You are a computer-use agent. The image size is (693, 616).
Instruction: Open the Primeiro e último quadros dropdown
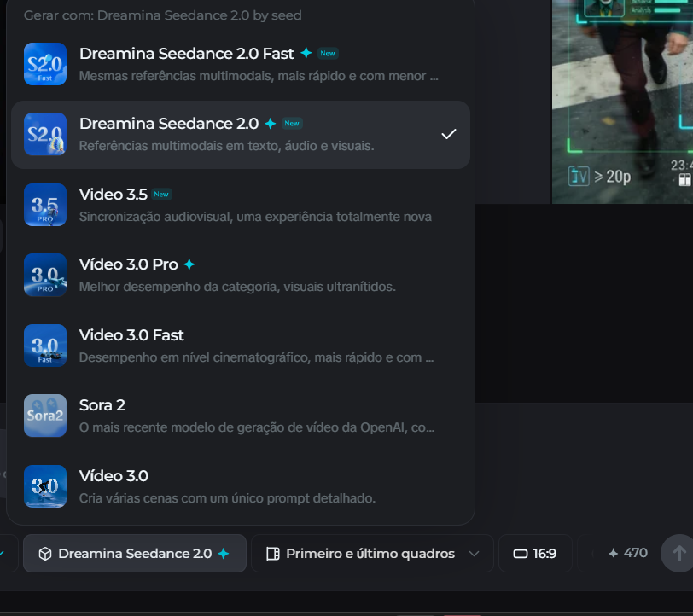[372, 553]
